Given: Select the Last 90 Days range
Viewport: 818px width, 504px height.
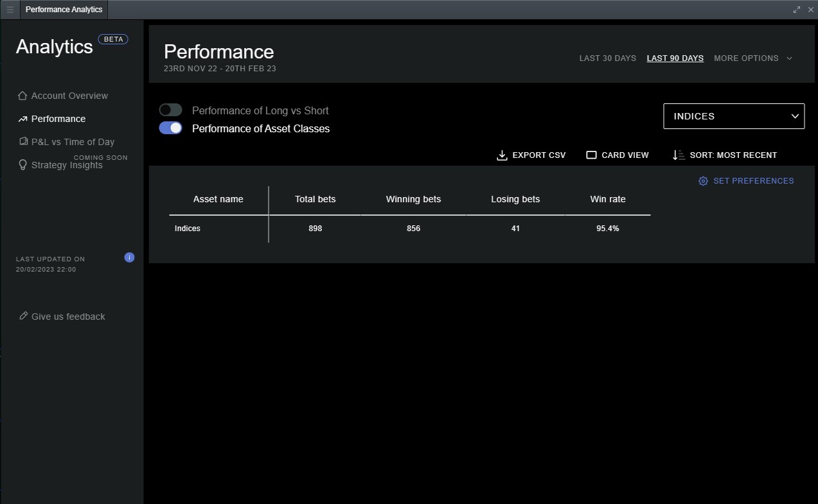Looking at the screenshot, I should 675,58.
